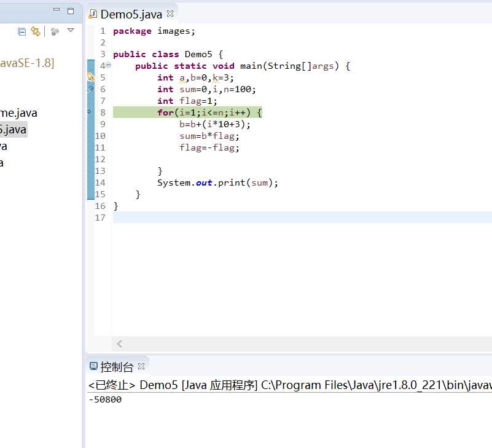Click the line flag=-flag;
Screen dimensions: 492x448
point(209,147)
